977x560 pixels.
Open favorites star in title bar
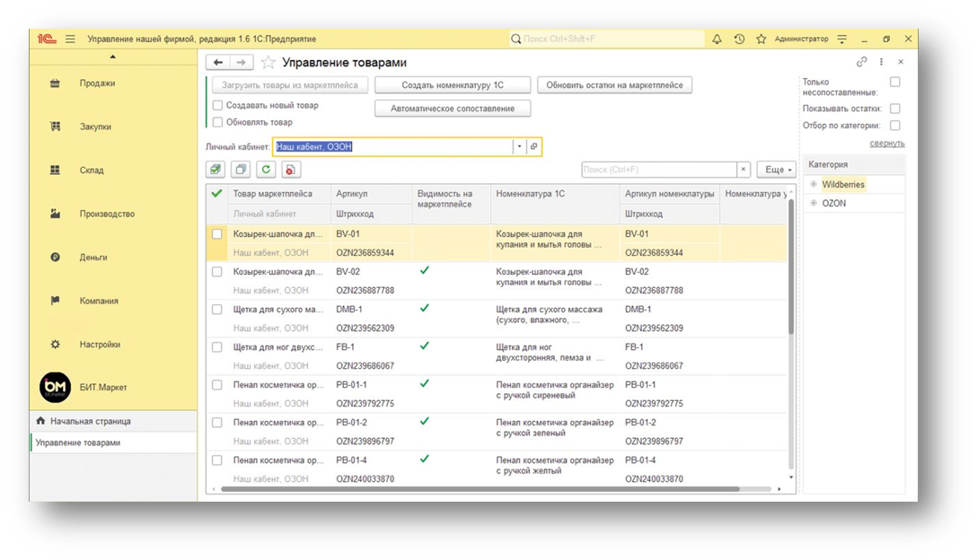point(761,39)
